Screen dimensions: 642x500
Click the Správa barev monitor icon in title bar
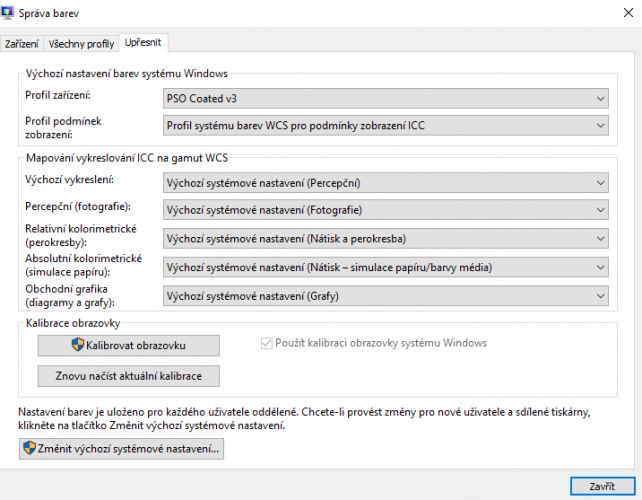click(7, 13)
